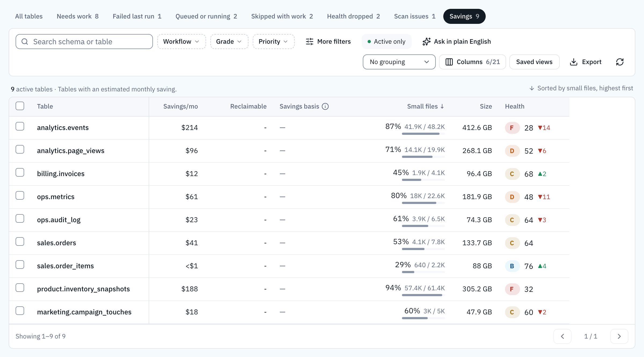Open the Priority filter dropdown

[x=273, y=42]
